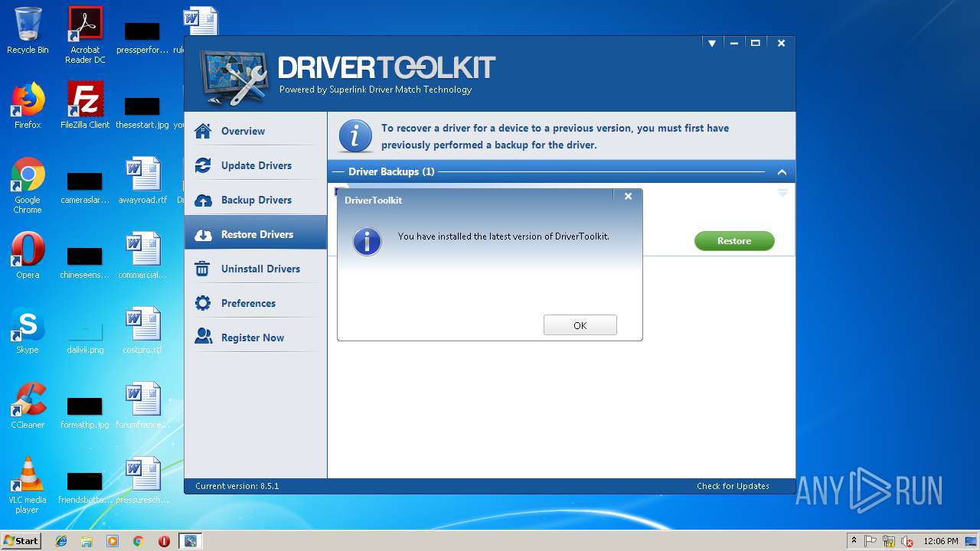The height and width of the screenshot is (551, 980).
Task: Open Windows Explorer from the taskbar
Action: [87, 541]
